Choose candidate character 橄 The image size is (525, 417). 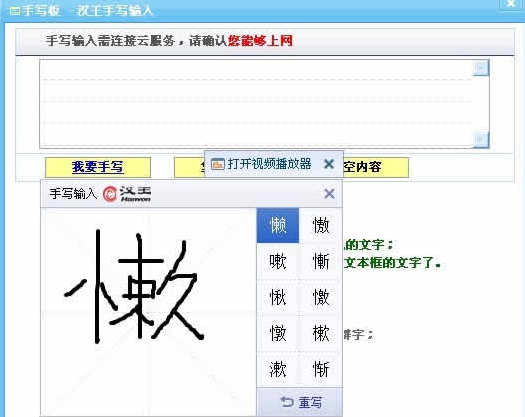pos(321,333)
